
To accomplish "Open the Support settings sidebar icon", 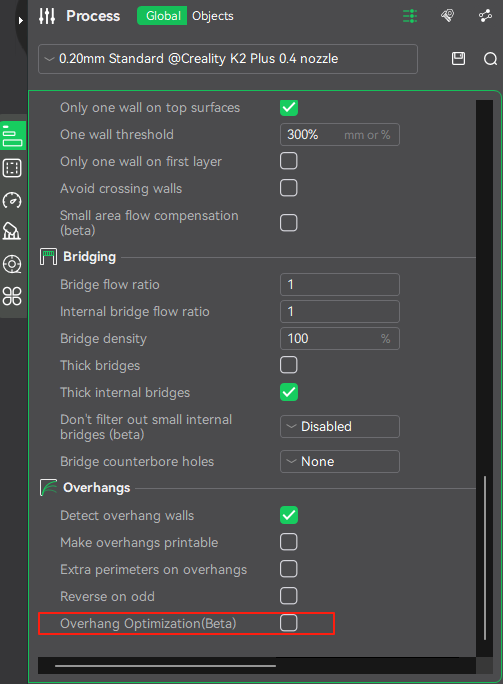I will pyautogui.click(x=12, y=232).
